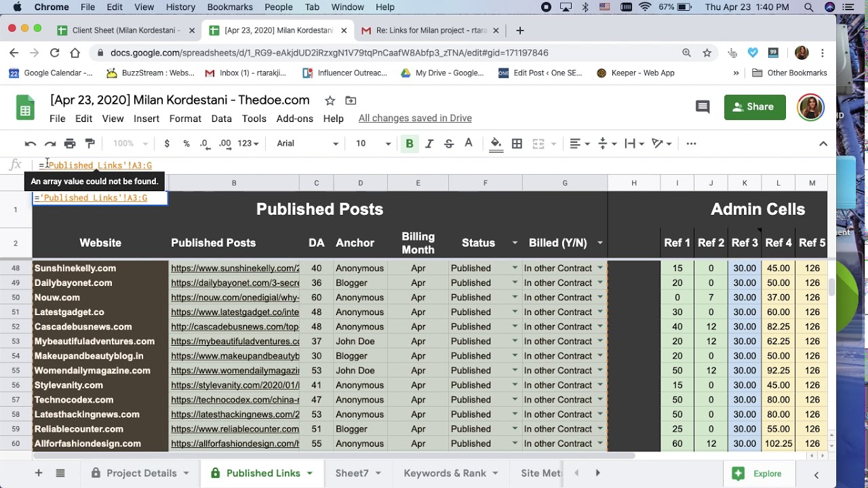
Task: Switch to Keywords & Rank sheet tab
Action: click(x=451, y=473)
